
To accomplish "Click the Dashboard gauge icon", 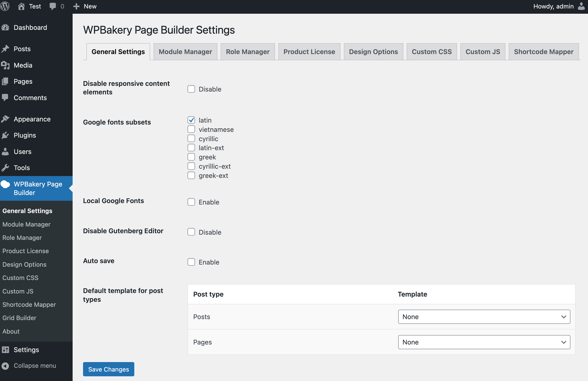I will (5, 28).
